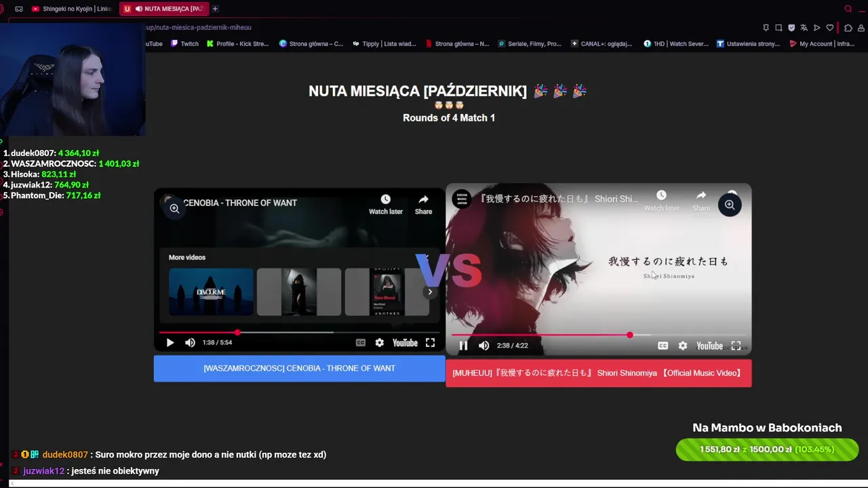Click the search tabs magnifier icon

pyautogui.click(x=848, y=9)
